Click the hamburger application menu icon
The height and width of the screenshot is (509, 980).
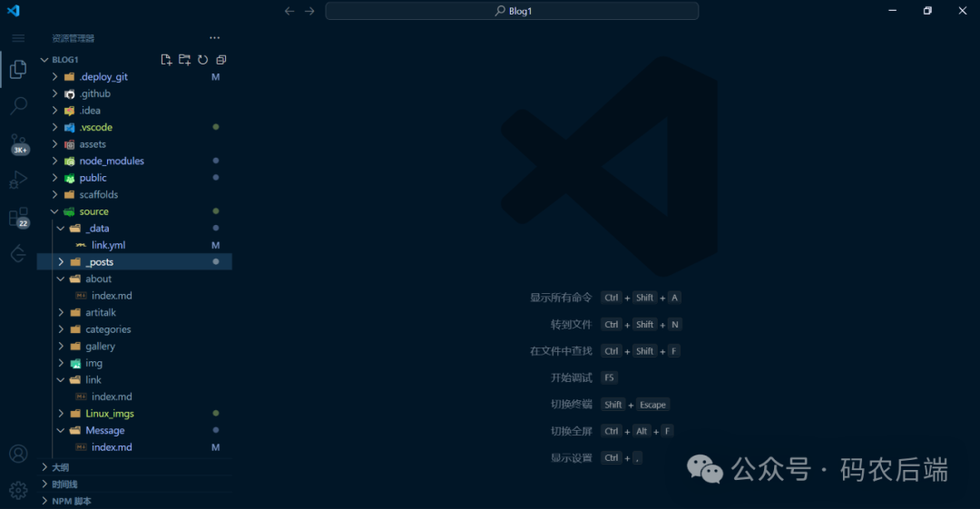[18, 38]
